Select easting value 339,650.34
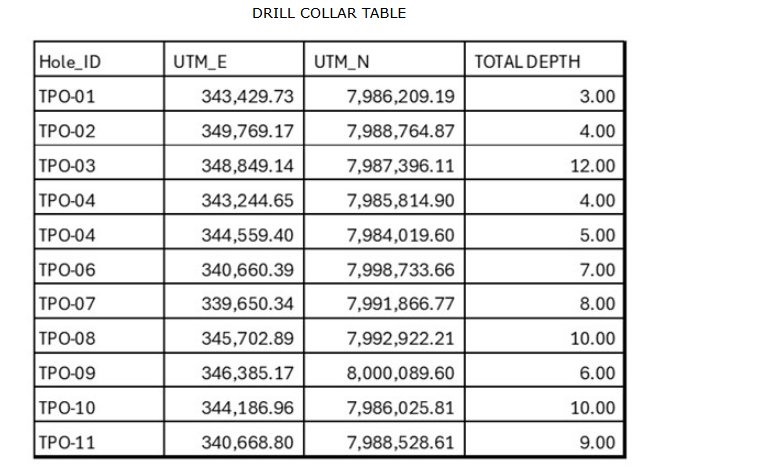771x473 pixels. coord(247,304)
